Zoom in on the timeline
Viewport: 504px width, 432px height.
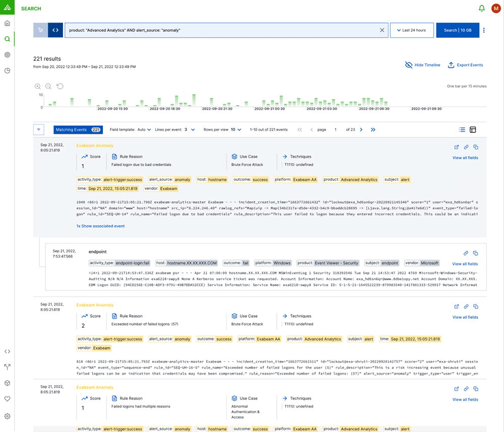[x=38, y=86]
